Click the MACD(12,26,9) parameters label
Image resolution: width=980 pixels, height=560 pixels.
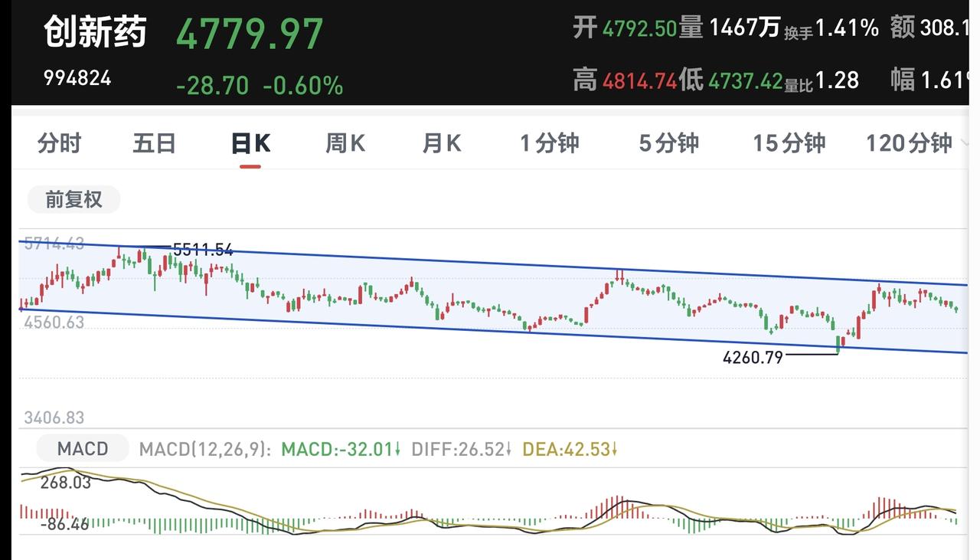[x=205, y=449]
